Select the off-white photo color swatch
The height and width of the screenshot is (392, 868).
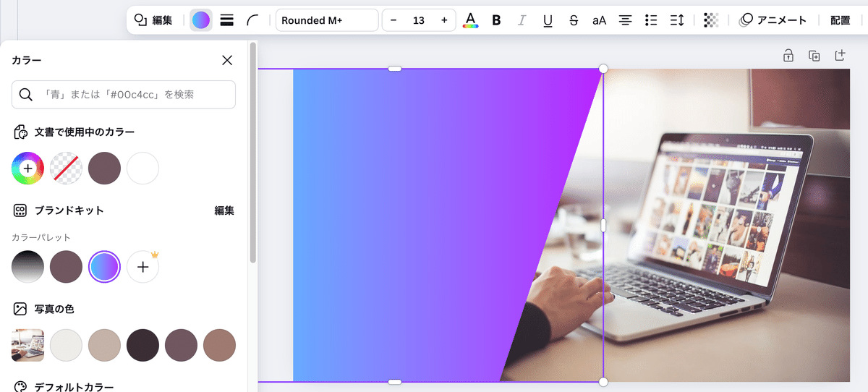66,345
